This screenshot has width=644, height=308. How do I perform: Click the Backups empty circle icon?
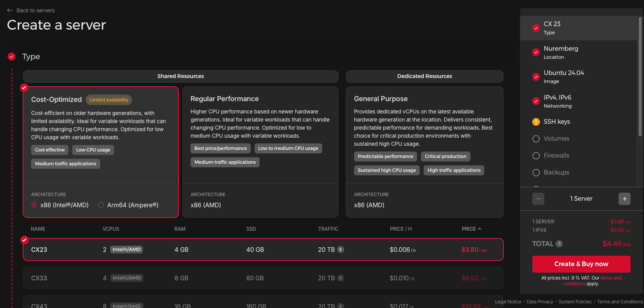pos(536,173)
